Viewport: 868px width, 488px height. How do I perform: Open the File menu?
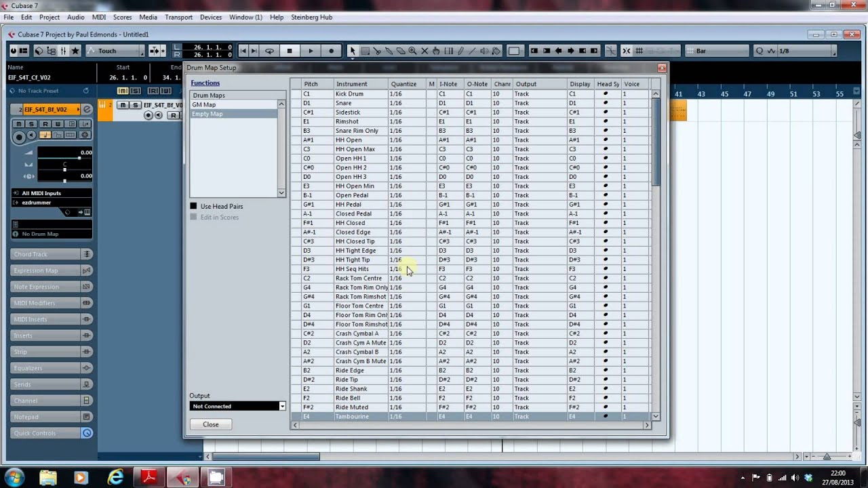(8, 17)
